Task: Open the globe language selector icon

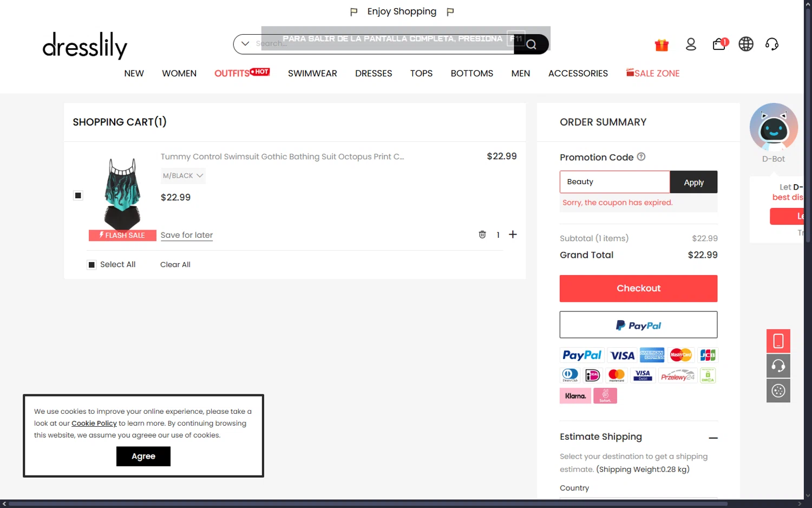Action: pos(746,44)
